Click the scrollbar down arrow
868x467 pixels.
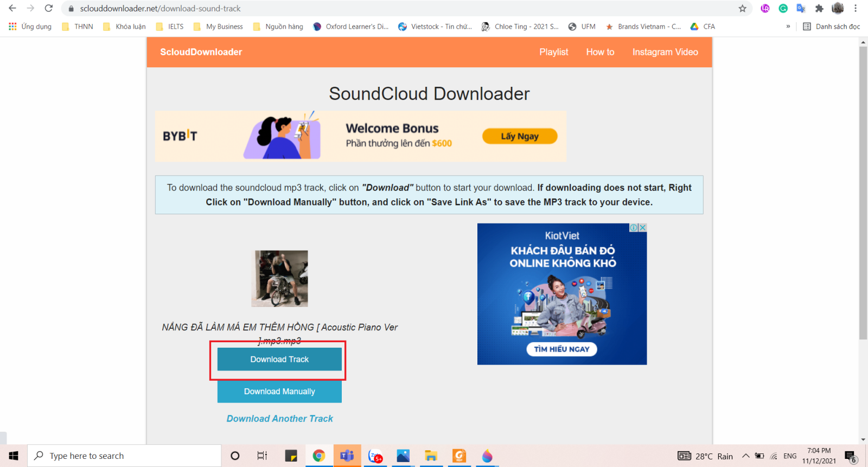click(x=863, y=440)
